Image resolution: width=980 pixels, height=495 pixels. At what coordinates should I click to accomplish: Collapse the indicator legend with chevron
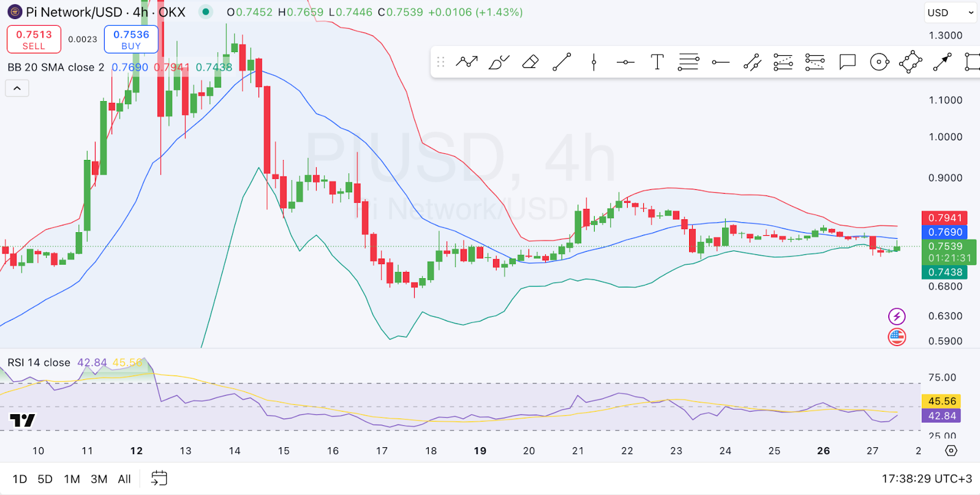tap(17, 89)
